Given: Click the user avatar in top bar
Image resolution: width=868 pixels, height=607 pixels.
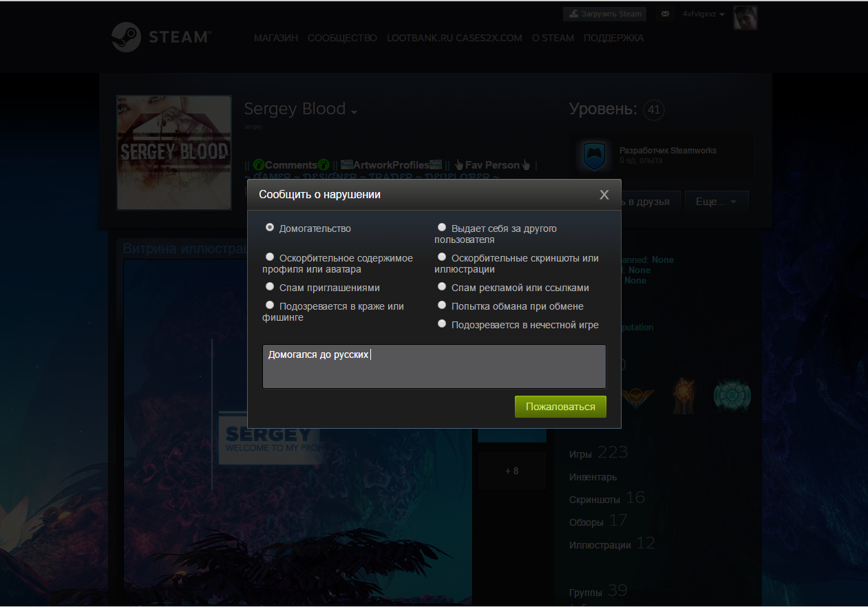Looking at the screenshot, I should coord(745,17).
